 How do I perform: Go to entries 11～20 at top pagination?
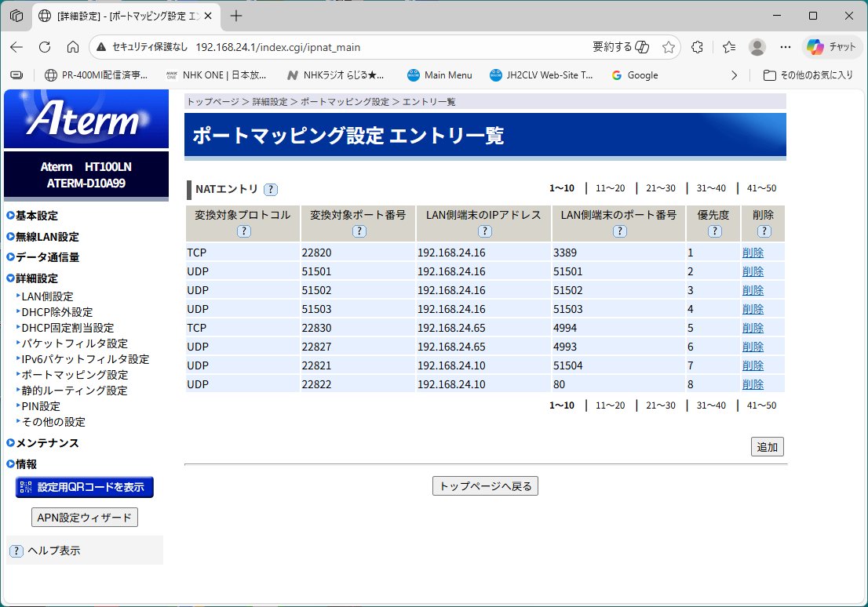[610, 188]
